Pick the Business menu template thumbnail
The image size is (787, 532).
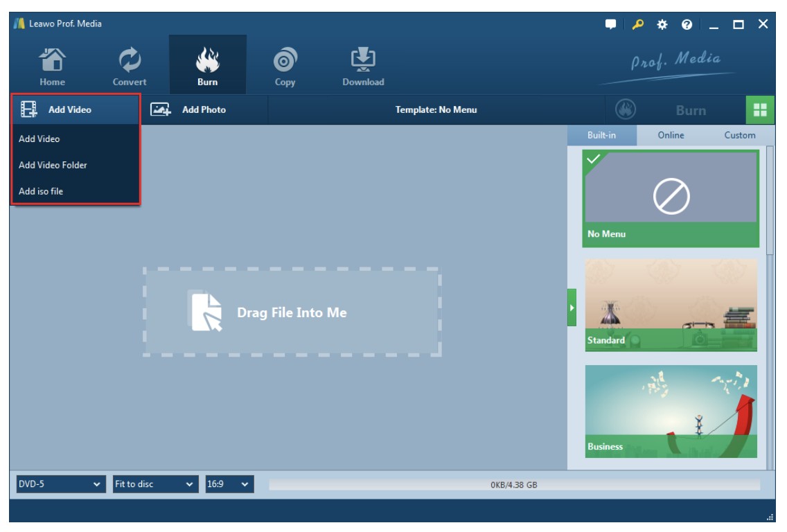pyautogui.click(x=671, y=411)
